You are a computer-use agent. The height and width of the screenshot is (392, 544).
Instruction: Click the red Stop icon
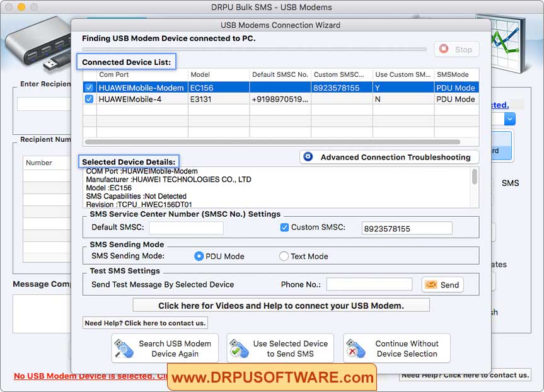point(444,49)
